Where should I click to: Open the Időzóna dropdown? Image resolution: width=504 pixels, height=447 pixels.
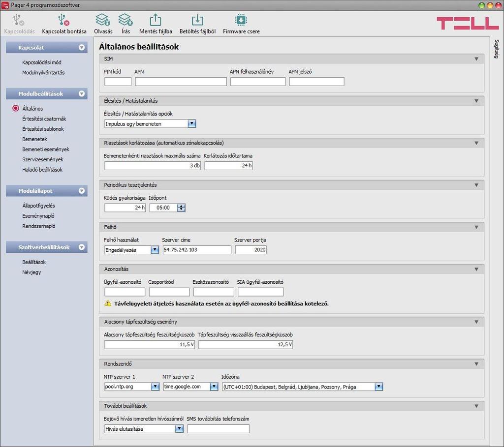[x=379, y=387]
